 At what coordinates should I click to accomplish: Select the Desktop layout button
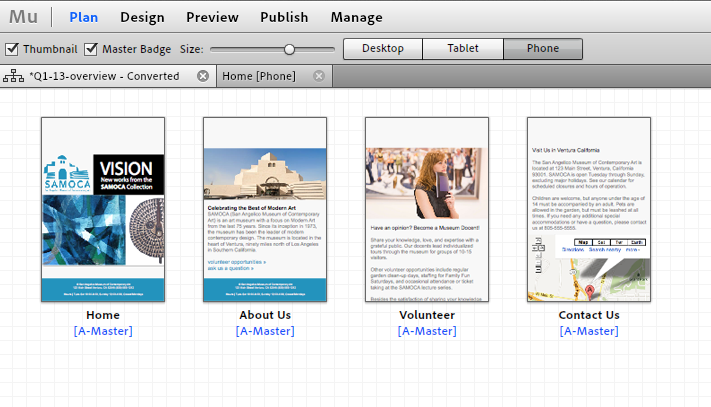(x=383, y=48)
